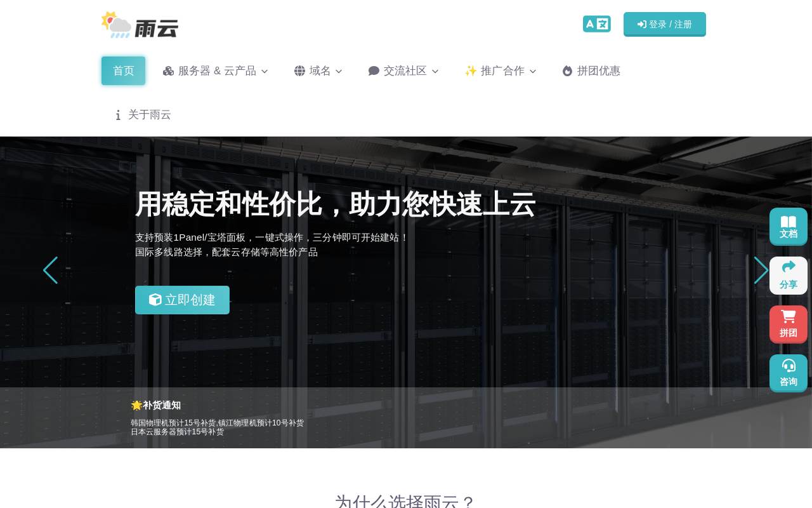Open the 域名 menu
812x508 pixels.
(x=318, y=70)
